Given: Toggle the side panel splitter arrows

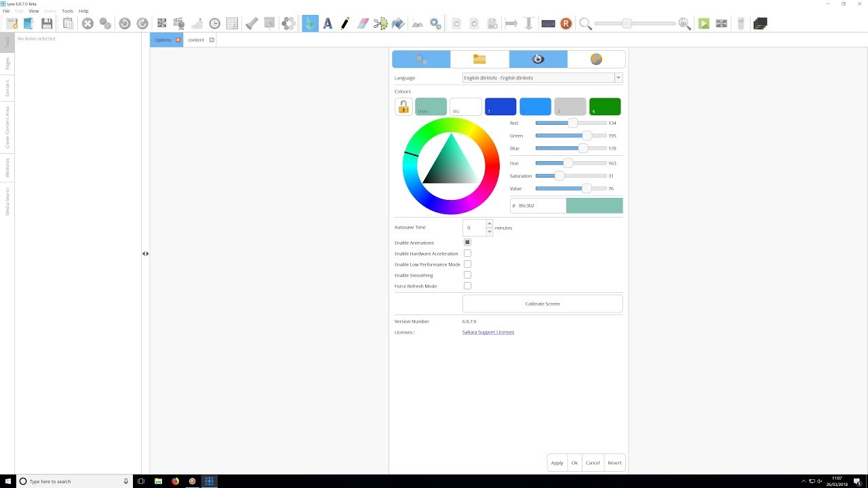Looking at the screenshot, I should click(146, 253).
